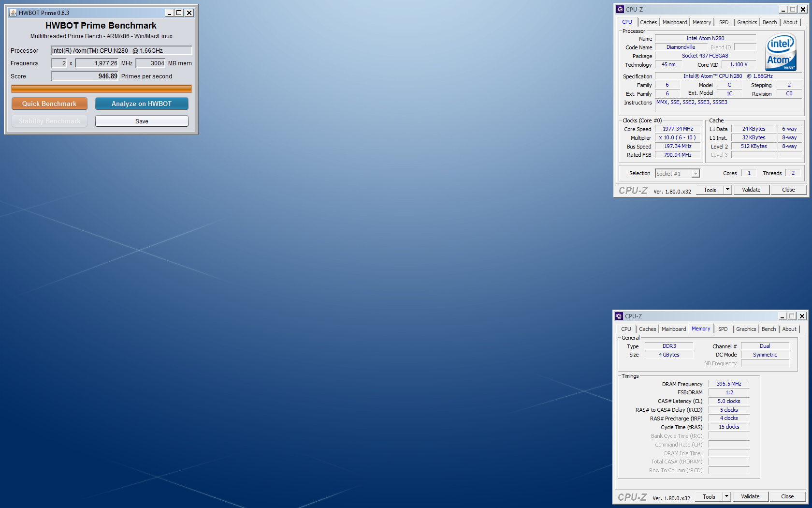The width and height of the screenshot is (812, 508).
Task: Open About tab in top CPU-Z window
Action: click(790, 22)
